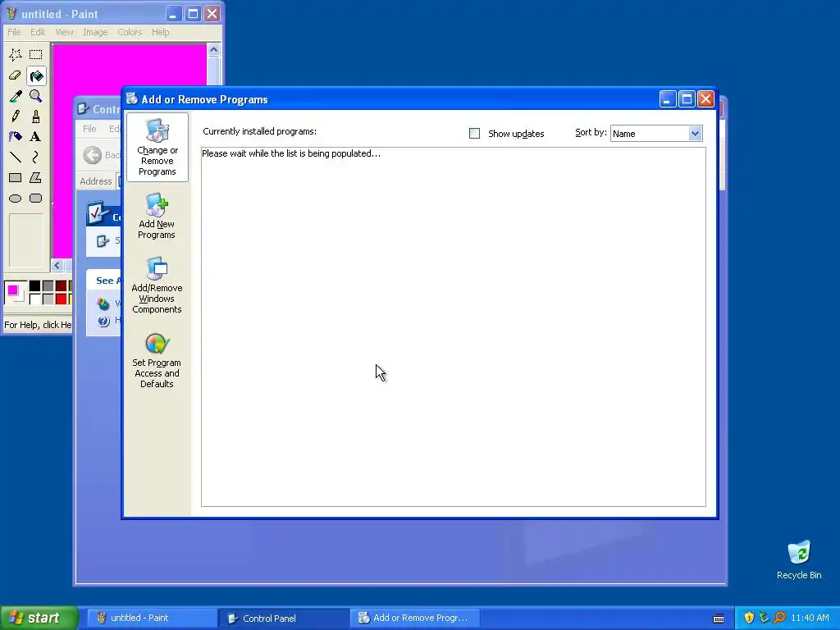
Task: Open Set Program Access and Defaults
Action: click(x=157, y=361)
